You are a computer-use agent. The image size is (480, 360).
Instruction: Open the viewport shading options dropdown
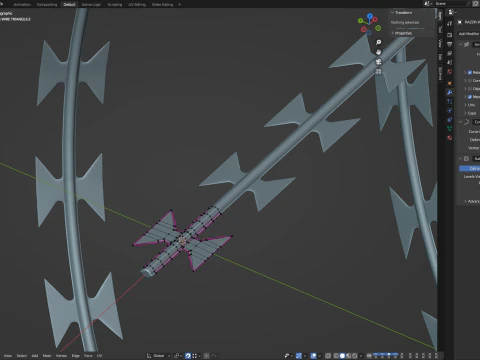pos(361,356)
